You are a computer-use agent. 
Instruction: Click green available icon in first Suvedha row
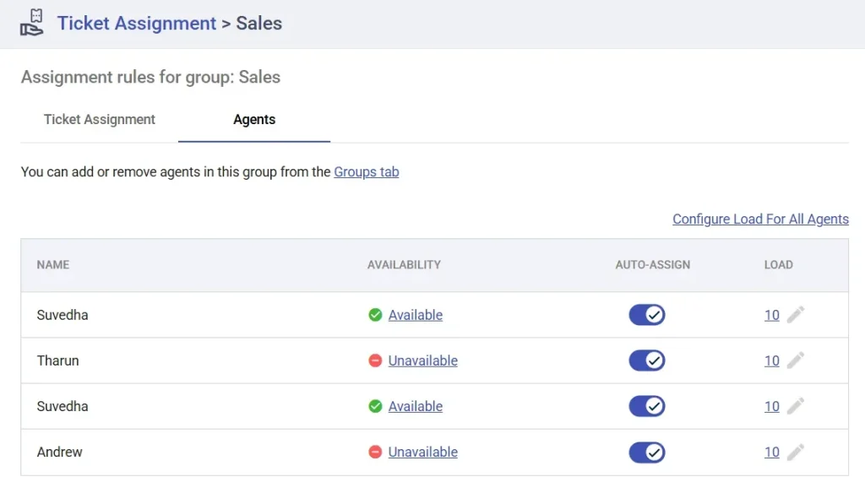coord(375,315)
